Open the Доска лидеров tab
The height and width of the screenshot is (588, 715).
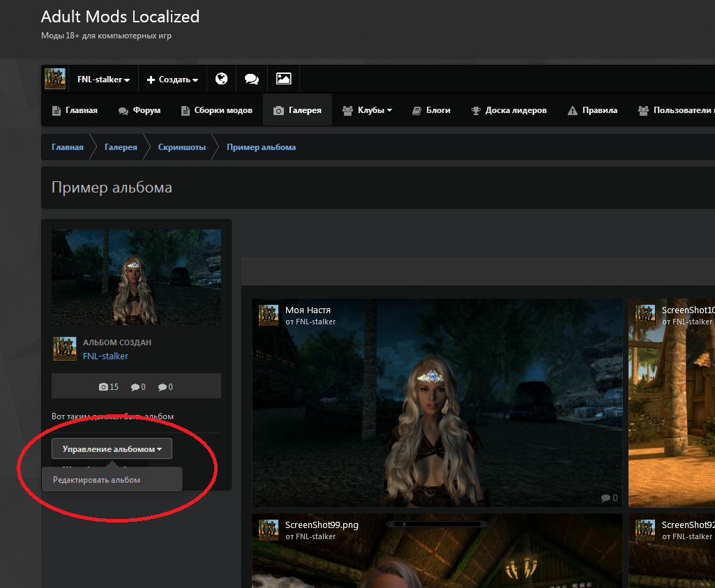[x=509, y=110]
